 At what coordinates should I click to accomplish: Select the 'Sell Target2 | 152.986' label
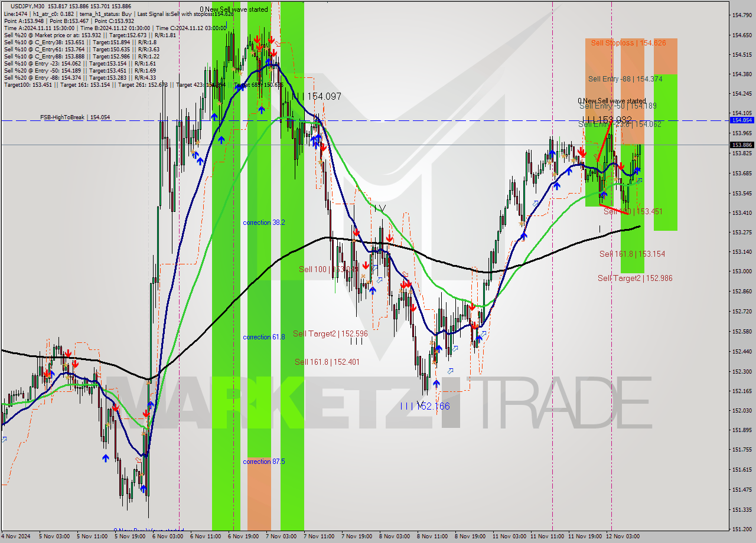coord(635,278)
